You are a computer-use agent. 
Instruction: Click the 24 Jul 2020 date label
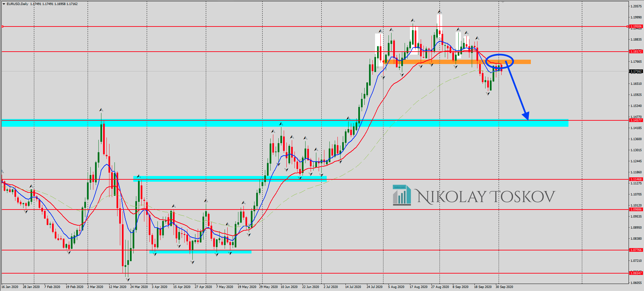click(x=374, y=287)
